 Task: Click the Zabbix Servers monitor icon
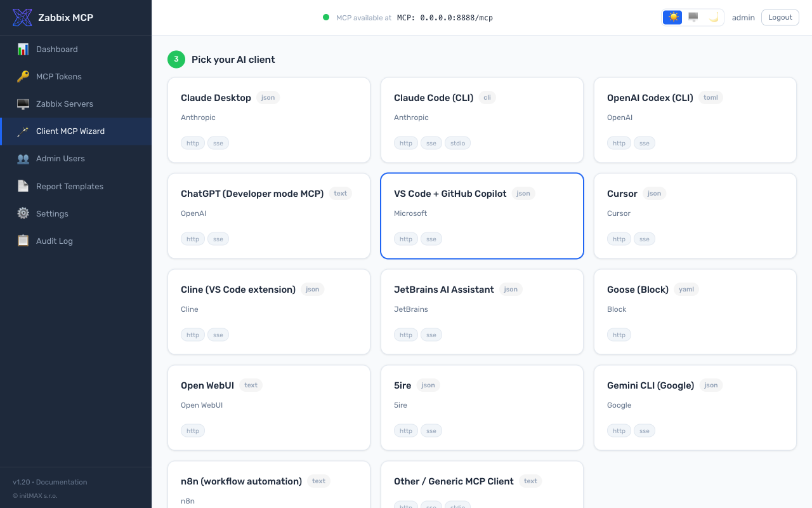click(23, 104)
